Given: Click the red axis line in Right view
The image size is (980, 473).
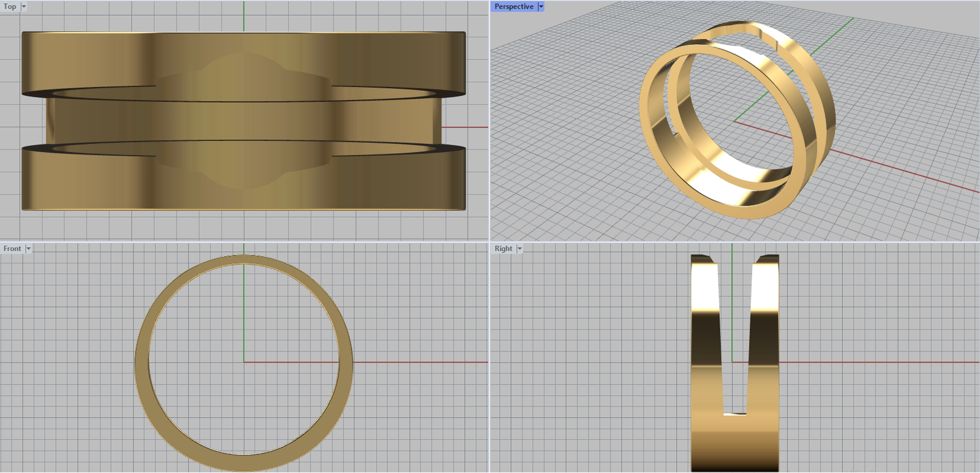Looking at the screenshot, I should coord(876,362).
